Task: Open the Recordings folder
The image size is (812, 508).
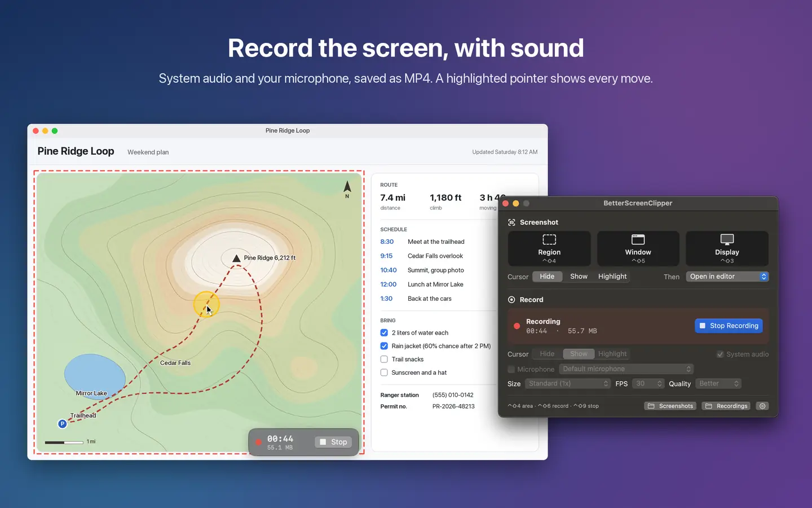Action: [726, 406]
